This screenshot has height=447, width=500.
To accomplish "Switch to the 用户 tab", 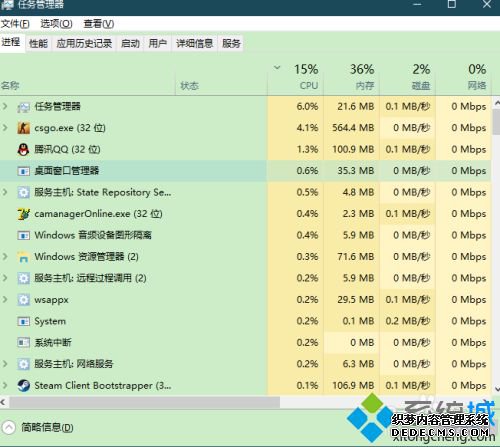I will [157, 44].
